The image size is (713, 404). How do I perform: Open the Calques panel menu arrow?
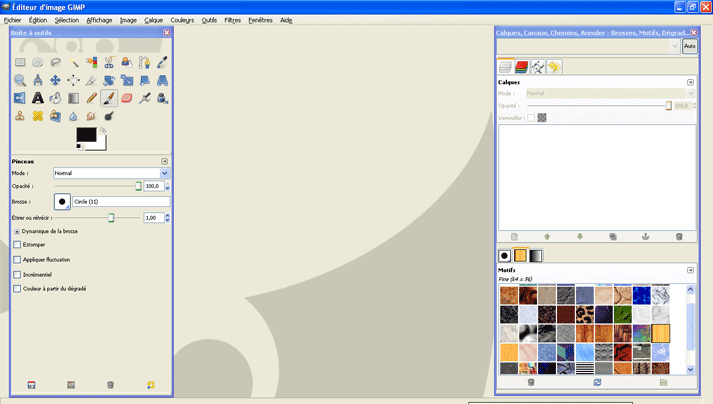[x=690, y=82]
